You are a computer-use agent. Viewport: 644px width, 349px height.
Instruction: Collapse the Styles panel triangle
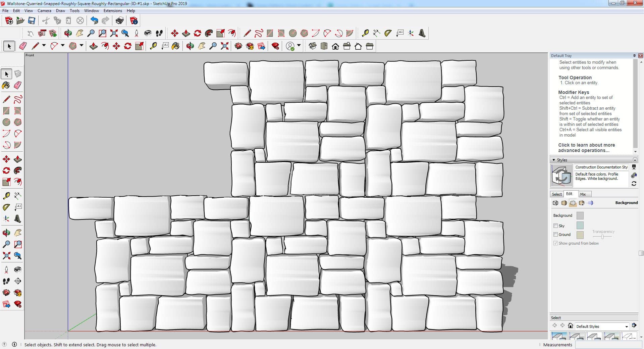tap(554, 160)
